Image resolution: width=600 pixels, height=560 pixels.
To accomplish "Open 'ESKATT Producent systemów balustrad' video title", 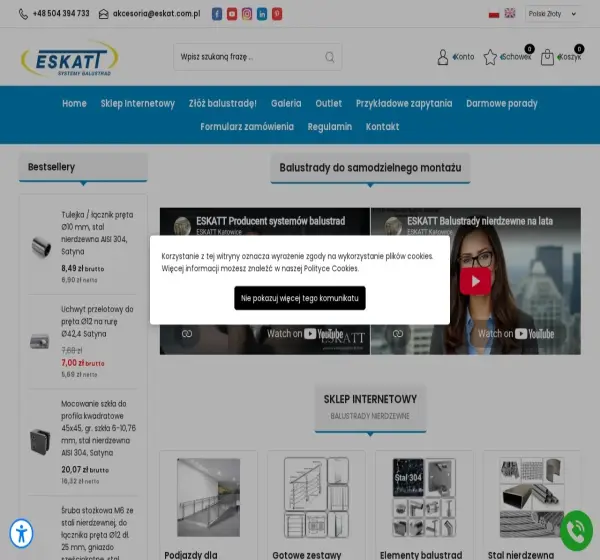I will (271, 221).
